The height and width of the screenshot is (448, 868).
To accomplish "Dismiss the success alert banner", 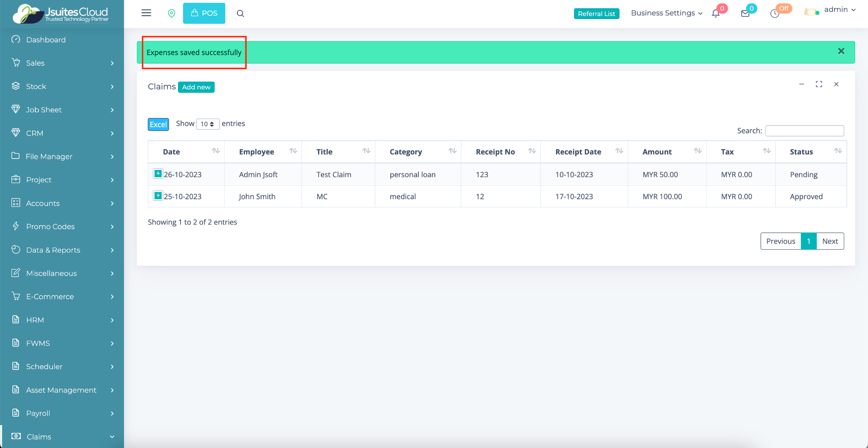I will (841, 51).
